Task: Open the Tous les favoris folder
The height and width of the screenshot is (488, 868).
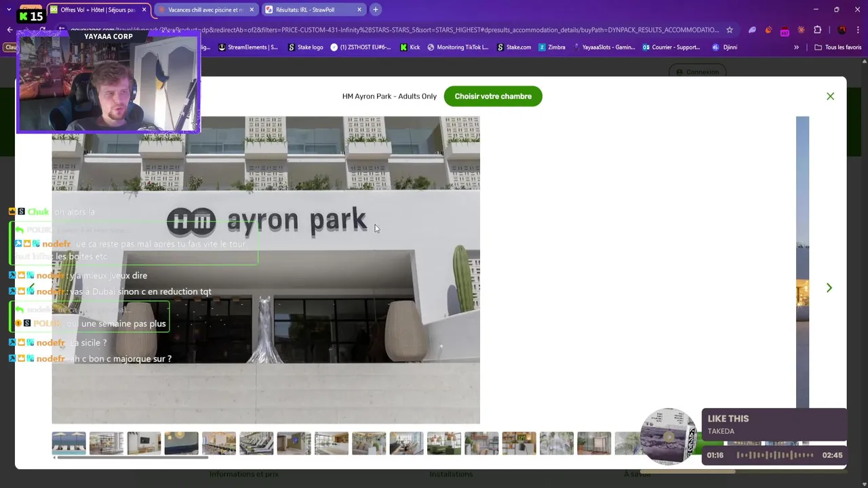Action: point(837,47)
